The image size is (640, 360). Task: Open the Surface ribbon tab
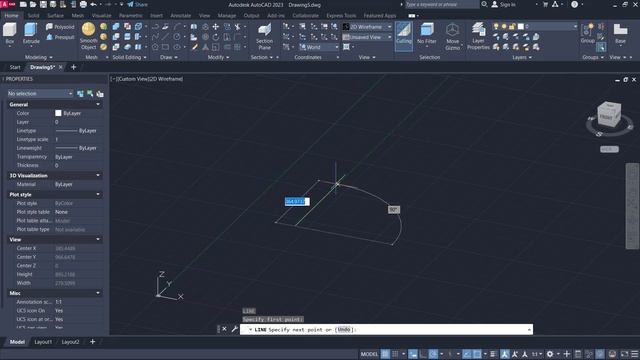click(56, 16)
